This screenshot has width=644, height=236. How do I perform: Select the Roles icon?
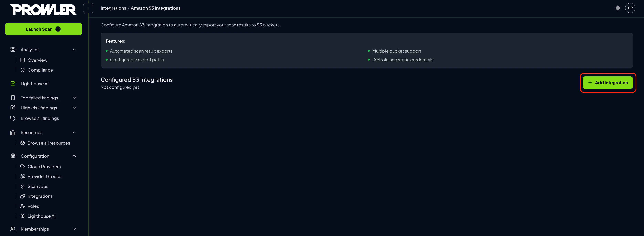[x=23, y=206]
